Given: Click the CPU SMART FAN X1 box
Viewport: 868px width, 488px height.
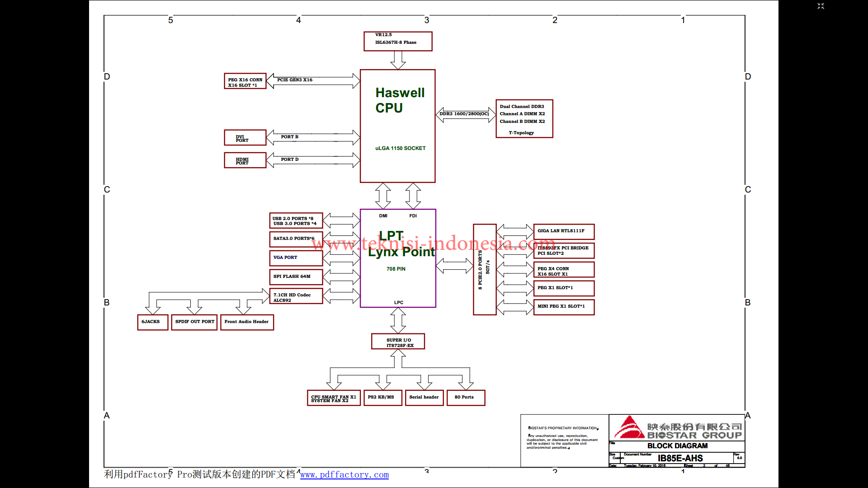Looking at the screenshot, I should point(333,398).
